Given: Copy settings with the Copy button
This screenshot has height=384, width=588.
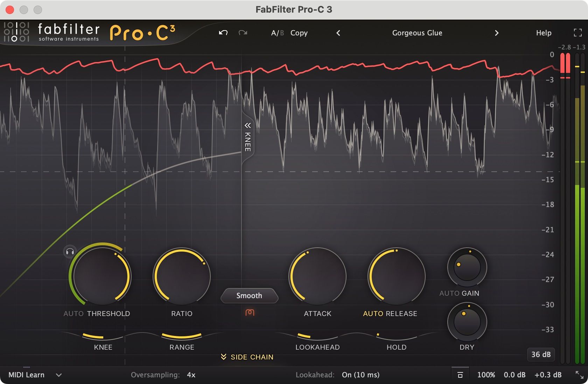Looking at the screenshot, I should click(299, 33).
